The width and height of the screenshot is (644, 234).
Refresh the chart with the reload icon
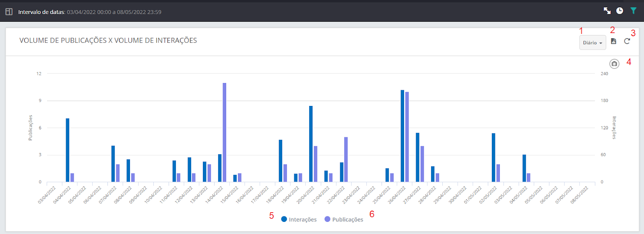click(627, 41)
